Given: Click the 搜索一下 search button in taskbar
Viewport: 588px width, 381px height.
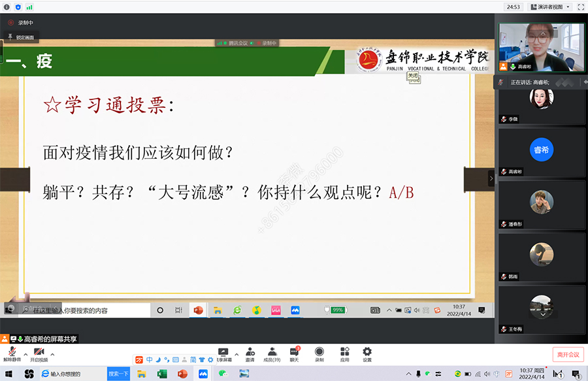Looking at the screenshot, I should click(118, 374).
